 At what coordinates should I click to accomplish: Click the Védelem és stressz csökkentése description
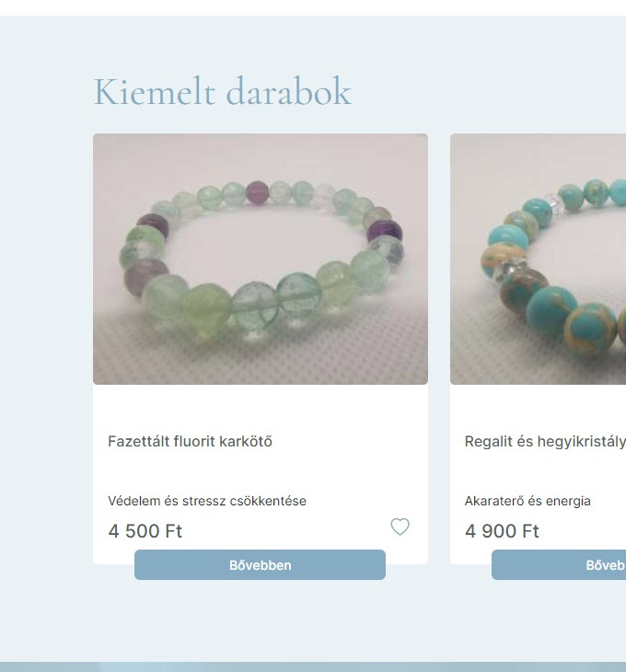point(207,501)
